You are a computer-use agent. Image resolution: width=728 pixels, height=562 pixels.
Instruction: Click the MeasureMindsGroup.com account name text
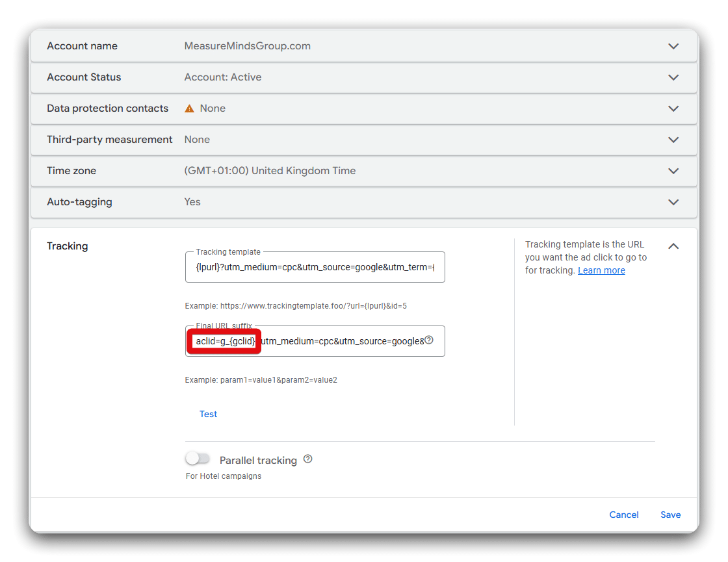click(247, 46)
